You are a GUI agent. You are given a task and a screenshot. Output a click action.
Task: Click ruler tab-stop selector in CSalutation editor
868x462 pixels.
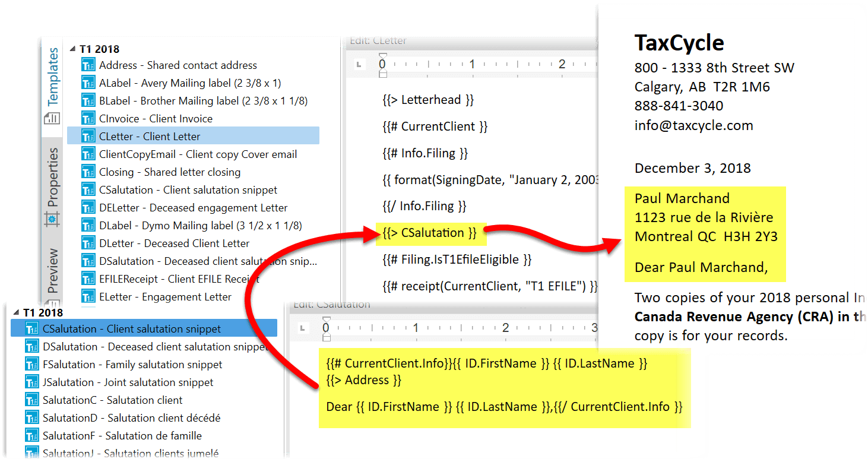(x=302, y=328)
